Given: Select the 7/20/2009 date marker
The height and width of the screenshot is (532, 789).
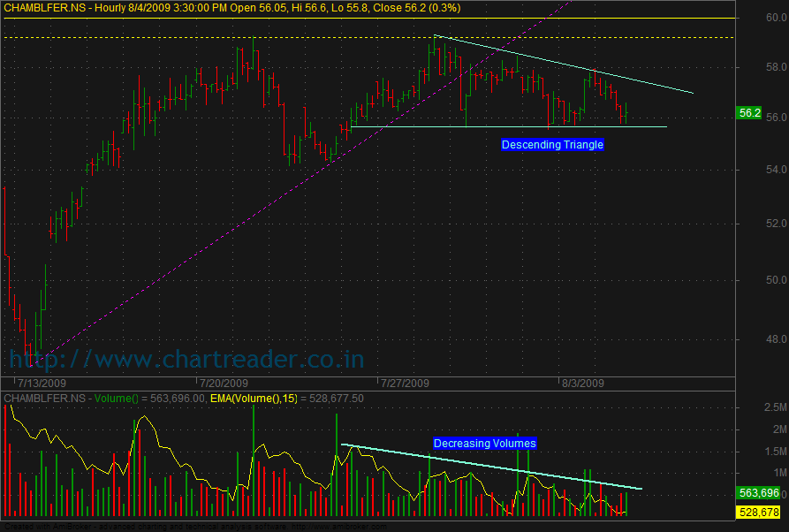Looking at the screenshot, I should [224, 383].
